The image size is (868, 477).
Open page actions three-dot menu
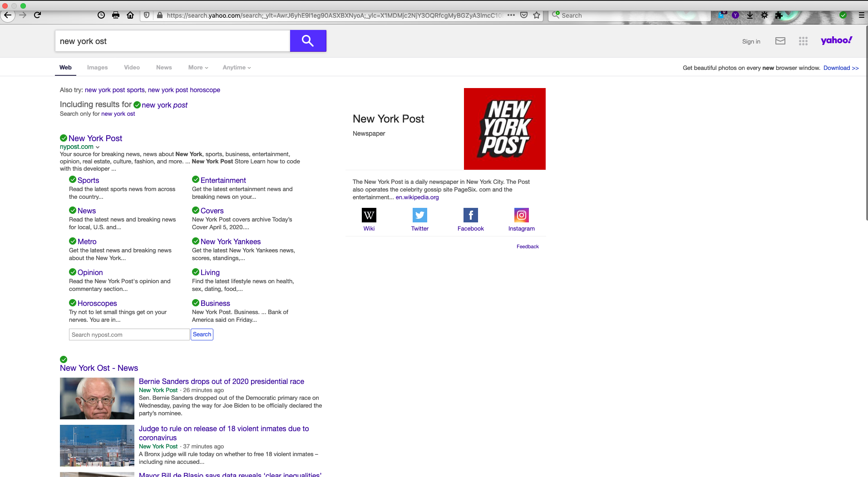tap(511, 15)
